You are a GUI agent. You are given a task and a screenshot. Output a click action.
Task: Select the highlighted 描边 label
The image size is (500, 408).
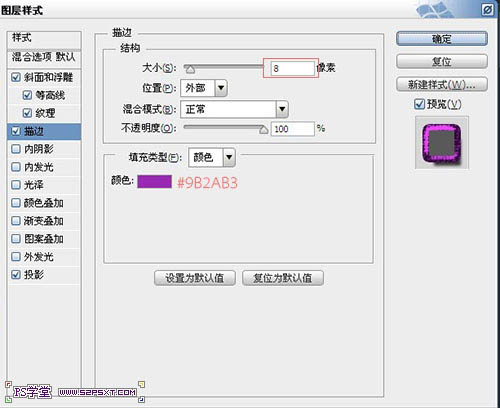[34, 131]
